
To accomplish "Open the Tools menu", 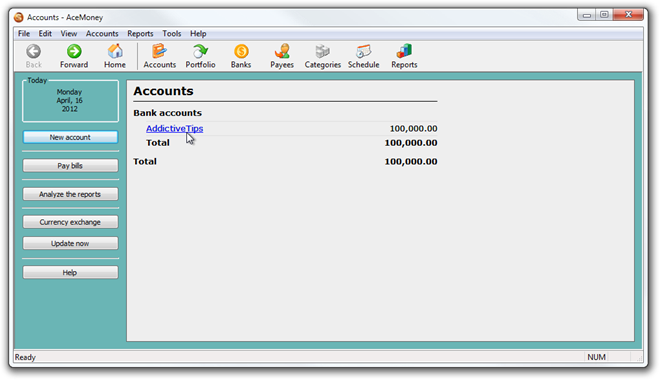I will point(172,34).
